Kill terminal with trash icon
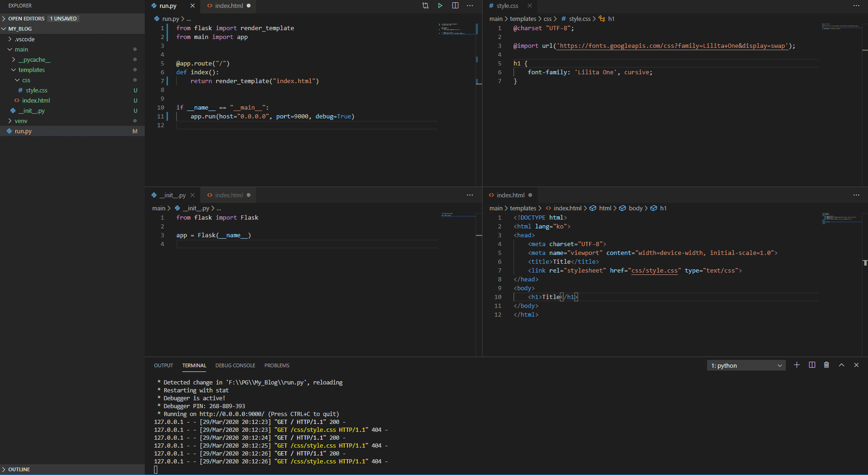This screenshot has height=475, width=868. coord(826,365)
